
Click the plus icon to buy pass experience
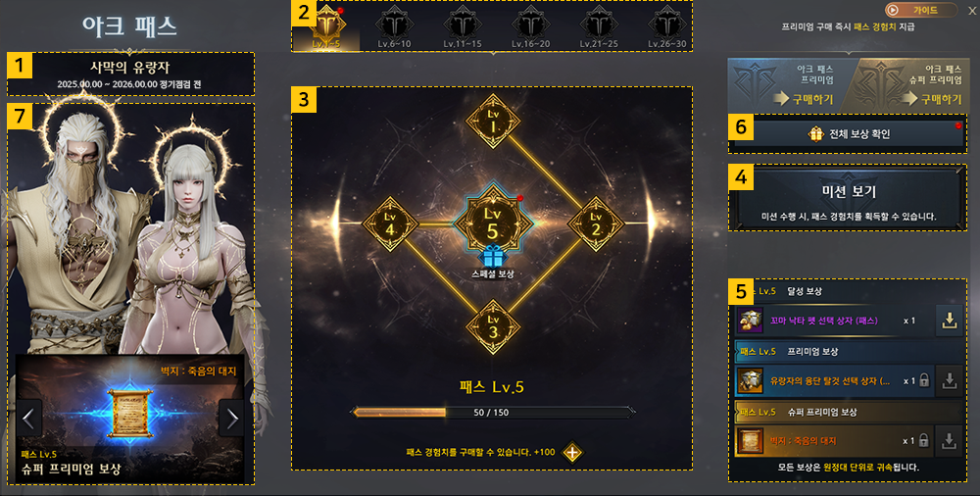572,452
